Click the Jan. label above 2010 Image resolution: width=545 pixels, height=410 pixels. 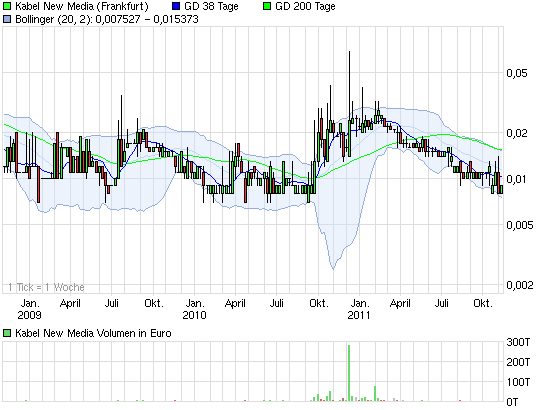point(195,303)
